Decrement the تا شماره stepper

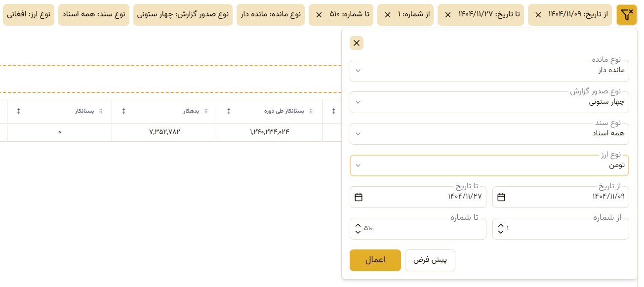click(x=358, y=232)
